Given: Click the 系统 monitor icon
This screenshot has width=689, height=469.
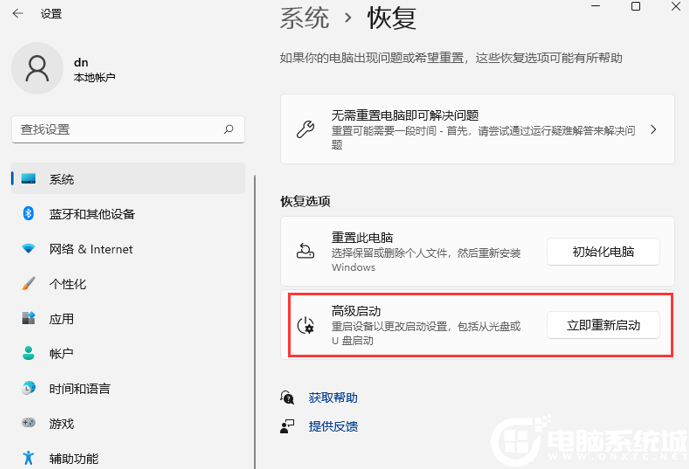Looking at the screenshot, I should (x=29, y=179).
